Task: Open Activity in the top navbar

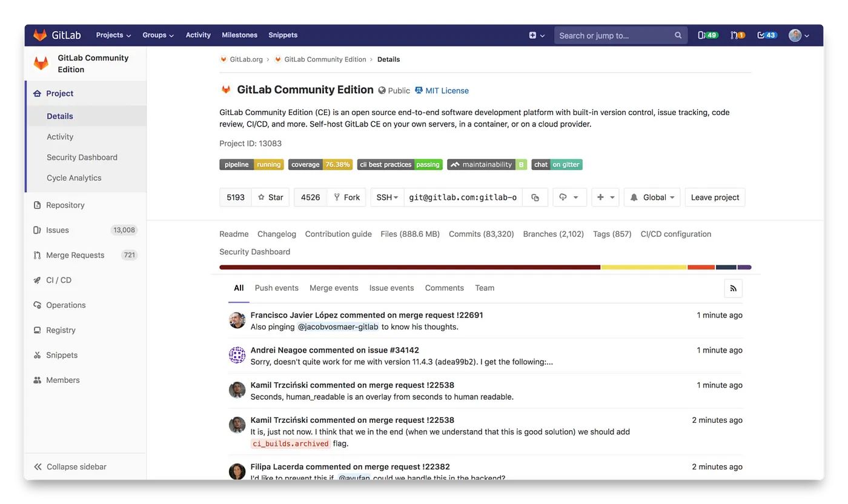Action: tap(198, 35)
